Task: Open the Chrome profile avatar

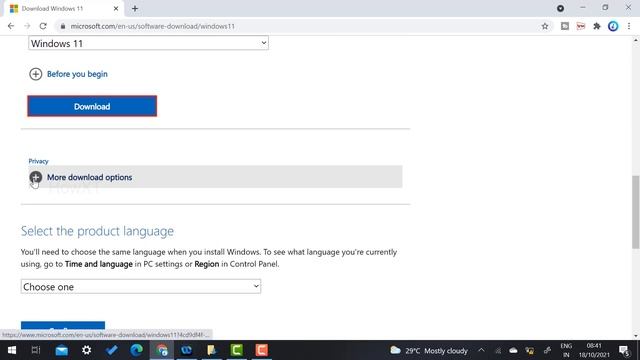Action: [613, 26]
